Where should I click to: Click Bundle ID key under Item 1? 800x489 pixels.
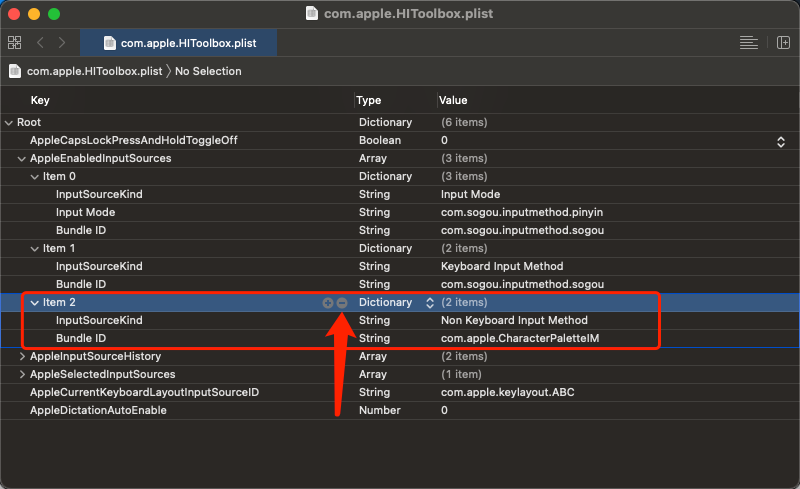[x=81, y=284]
